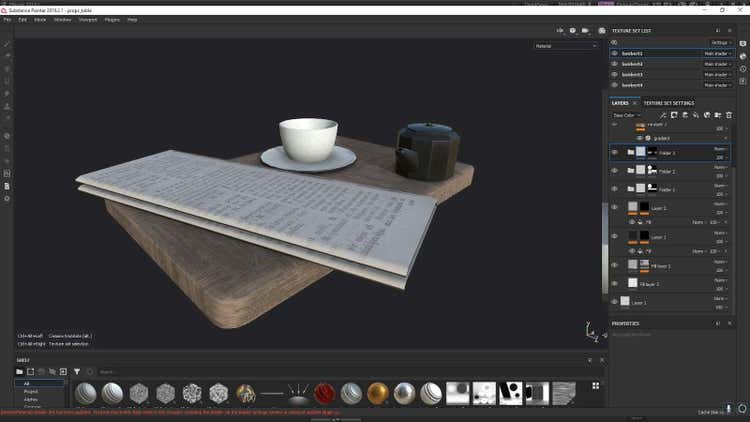Add an effect with the wand icon
This screenshot has width=750, height=422.
click(663, 115)
